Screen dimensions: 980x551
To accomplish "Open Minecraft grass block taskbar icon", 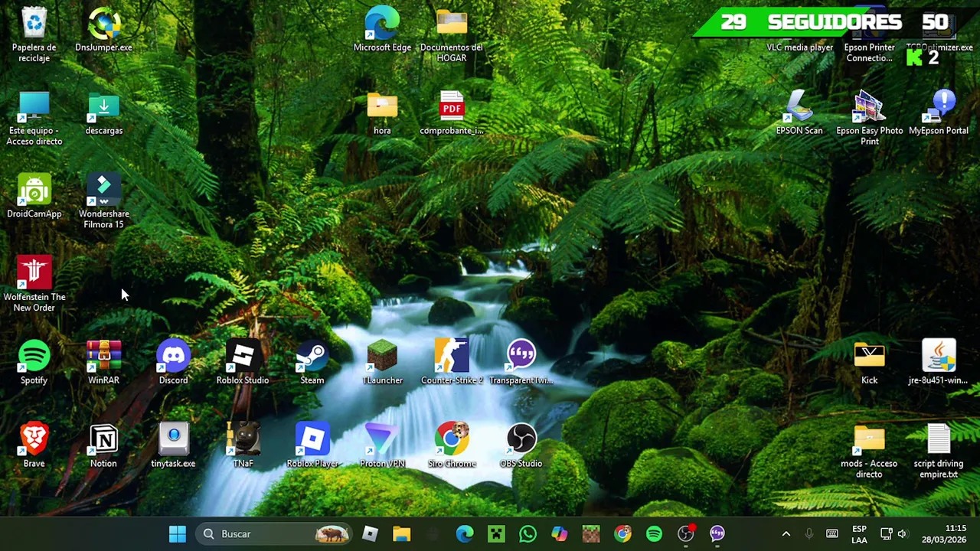I will pos(591,533).
